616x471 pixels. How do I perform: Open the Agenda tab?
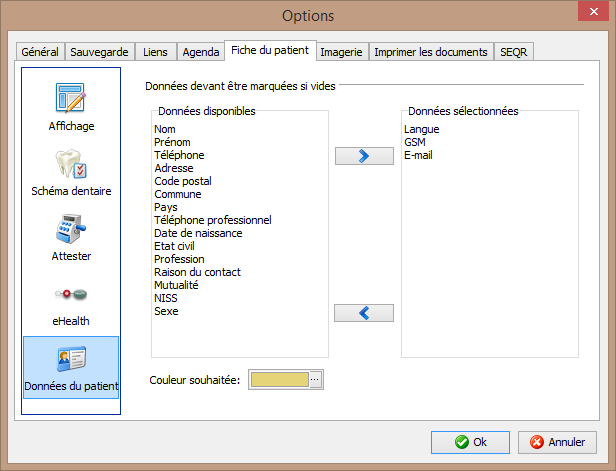pos(200,51)
